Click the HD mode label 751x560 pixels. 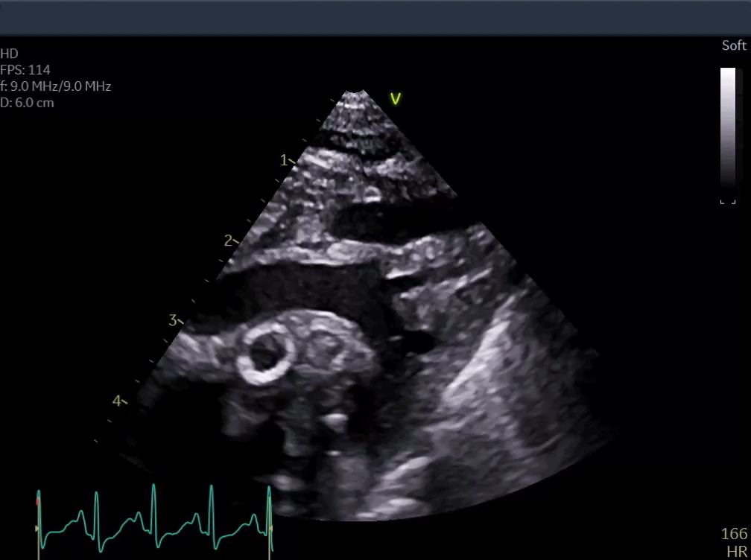[9, 54]
